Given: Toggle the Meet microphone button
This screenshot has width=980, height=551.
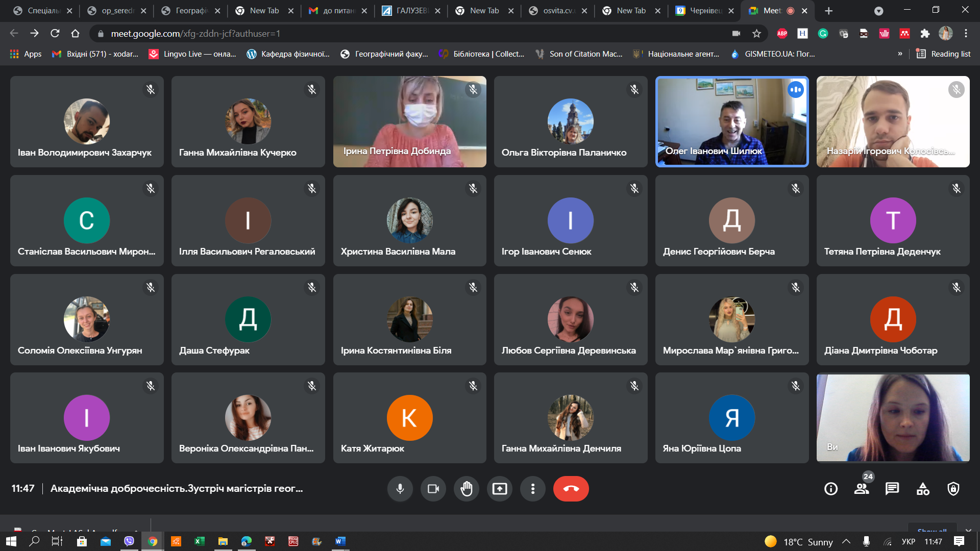Looking at the screenshot, I should (x=400, y=489).
